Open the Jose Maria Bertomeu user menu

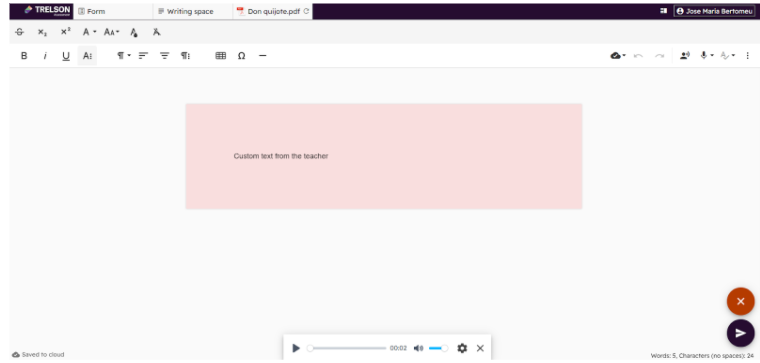714,11
